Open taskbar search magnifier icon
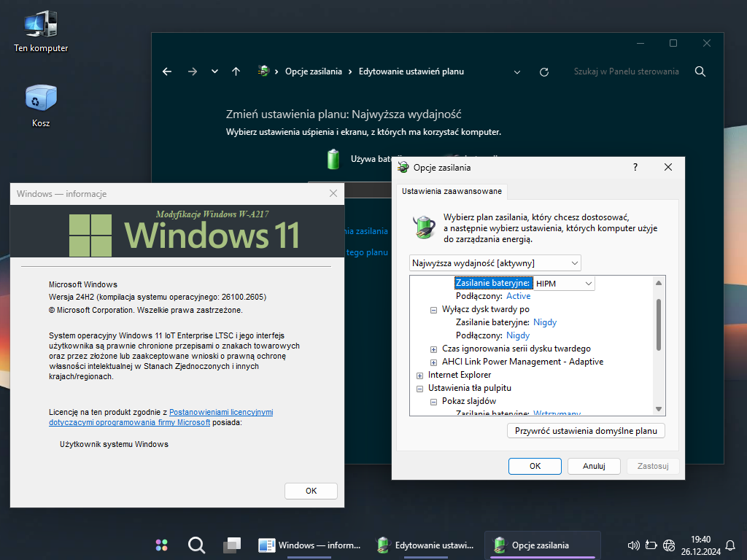747x560 pixels. (196, 545)
